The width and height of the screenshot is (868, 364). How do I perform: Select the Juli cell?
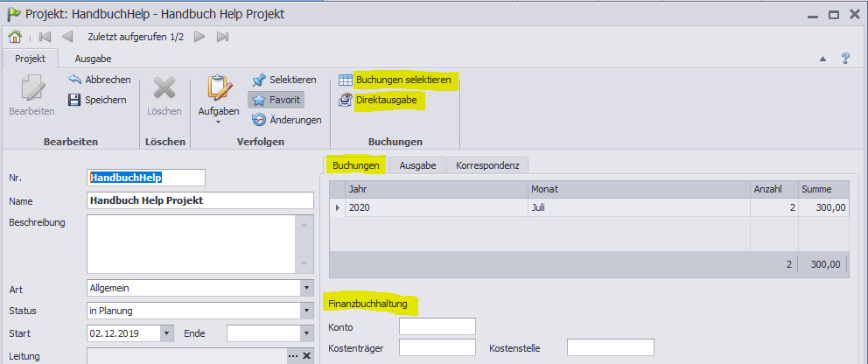(x=639, y=208)
